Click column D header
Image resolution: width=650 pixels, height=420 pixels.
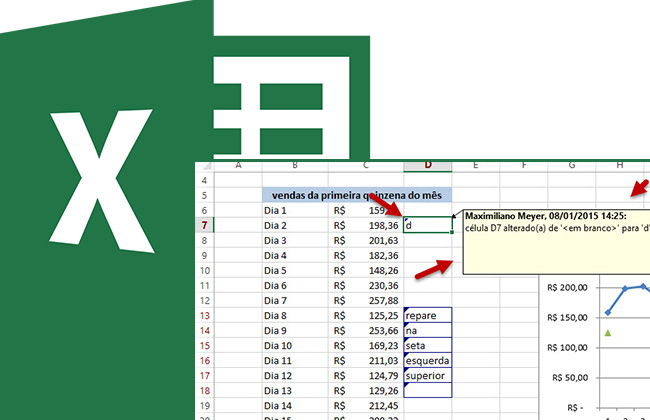[428, 165]
